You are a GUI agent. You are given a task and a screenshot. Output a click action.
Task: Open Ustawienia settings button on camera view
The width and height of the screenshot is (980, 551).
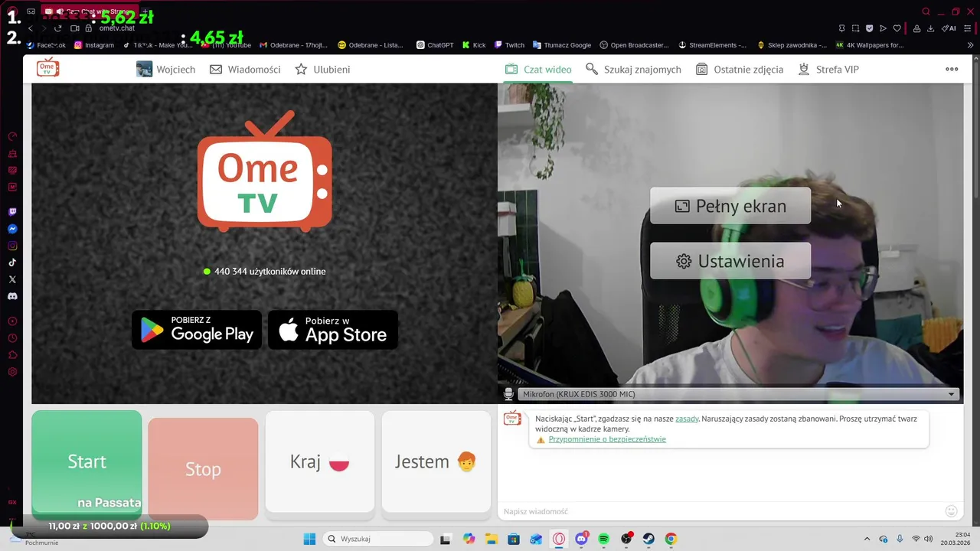730,261
